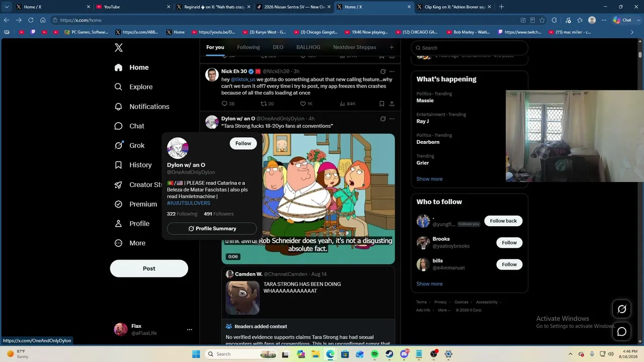Open Spotify from the Windows taskbar
Screen dimensions: 644x362
click(374, 354)
